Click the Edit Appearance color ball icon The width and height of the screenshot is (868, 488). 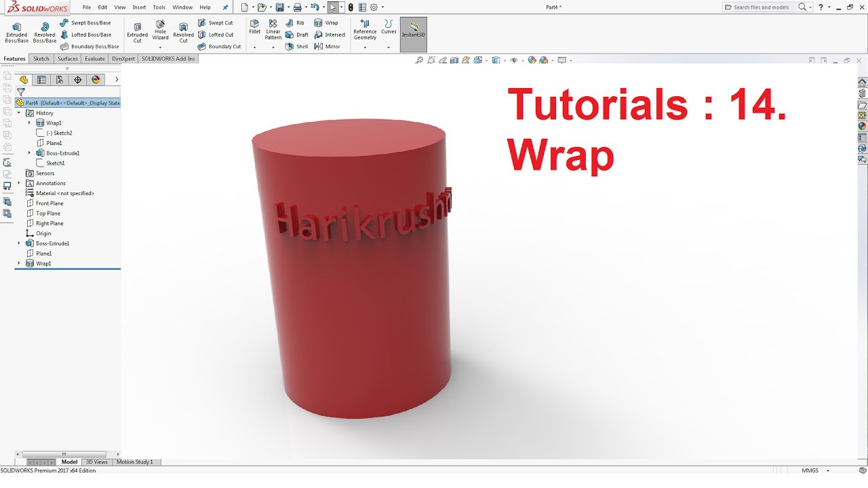[532, 60]
